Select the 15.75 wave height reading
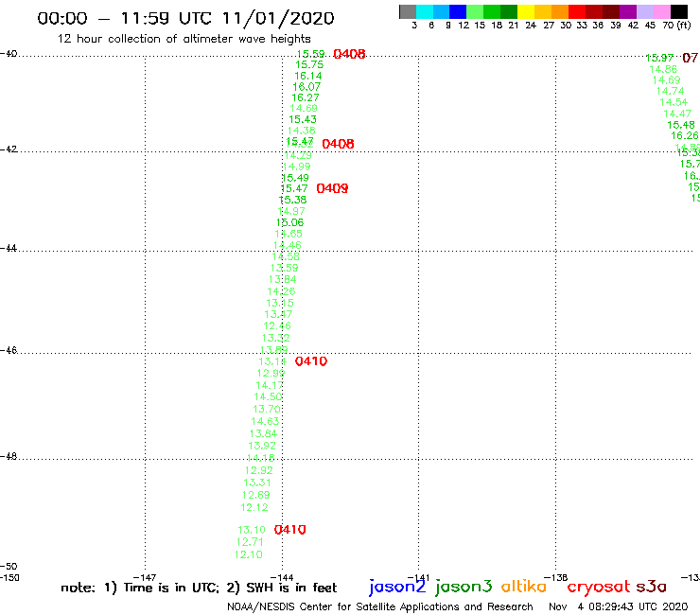700x615 pixels. pos(309,64)
